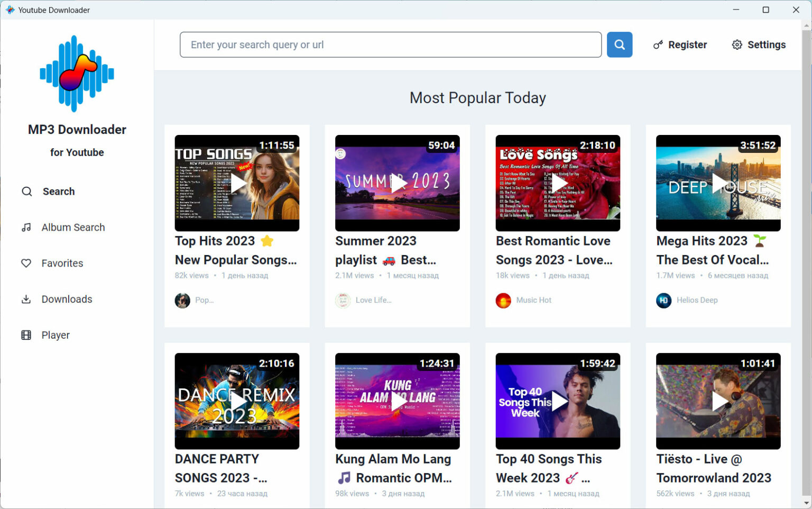
Task: Open Kung Alam Mo Lang Romantic OPM title
Action: (393, 468)
